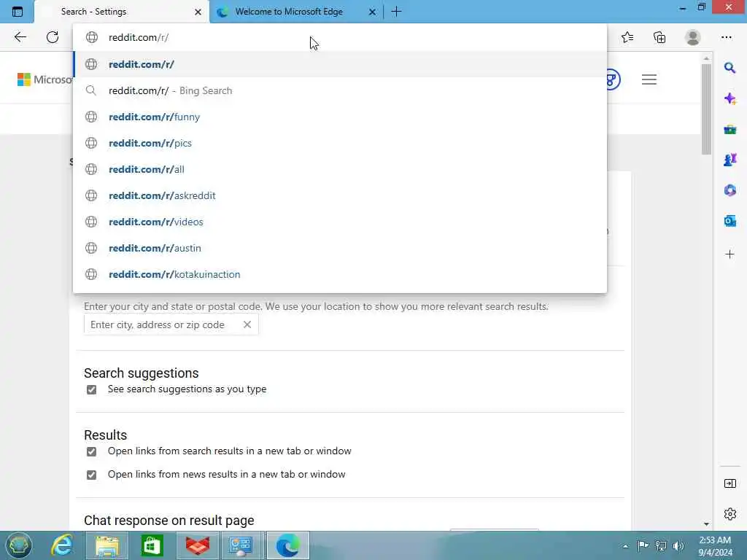The image size is (747, 560).
Task: Select reddit.com/r/austin suggestion
Action: (x=340, y=248)
